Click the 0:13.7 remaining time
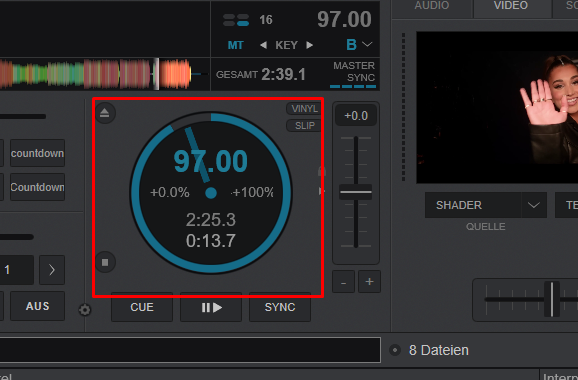This screenshot has width=578, height=380. point(211,241)
